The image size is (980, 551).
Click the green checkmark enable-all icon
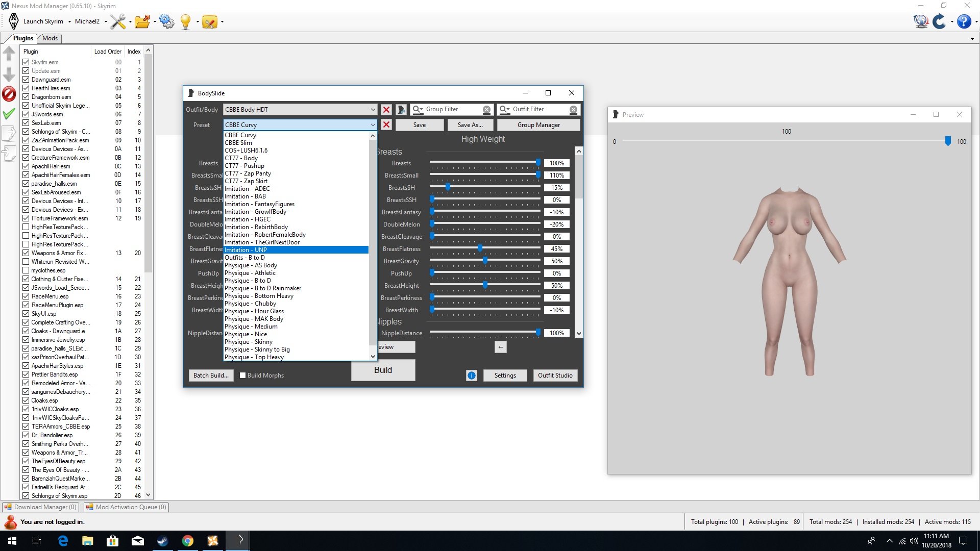(x=9, y=114)
